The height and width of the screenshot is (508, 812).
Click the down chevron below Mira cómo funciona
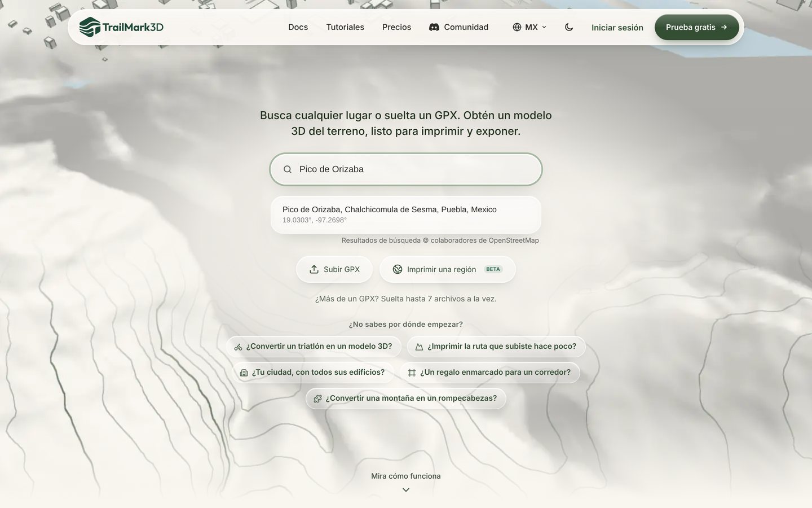coord(406,490)
